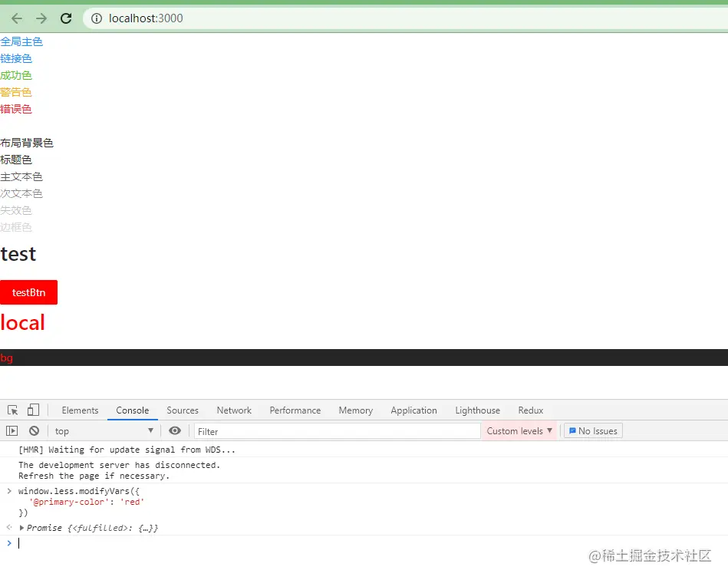
Task: Switch to the Elements tab
Action: click(80, 410)
